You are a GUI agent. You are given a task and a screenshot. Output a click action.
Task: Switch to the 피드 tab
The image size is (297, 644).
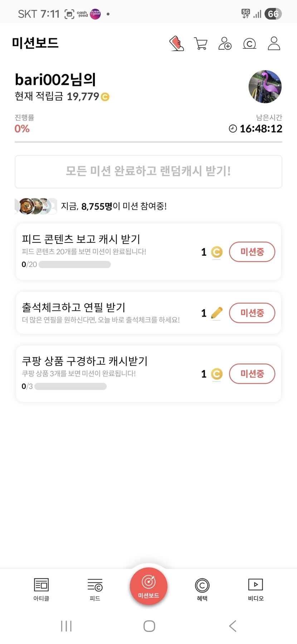[95, 589]
